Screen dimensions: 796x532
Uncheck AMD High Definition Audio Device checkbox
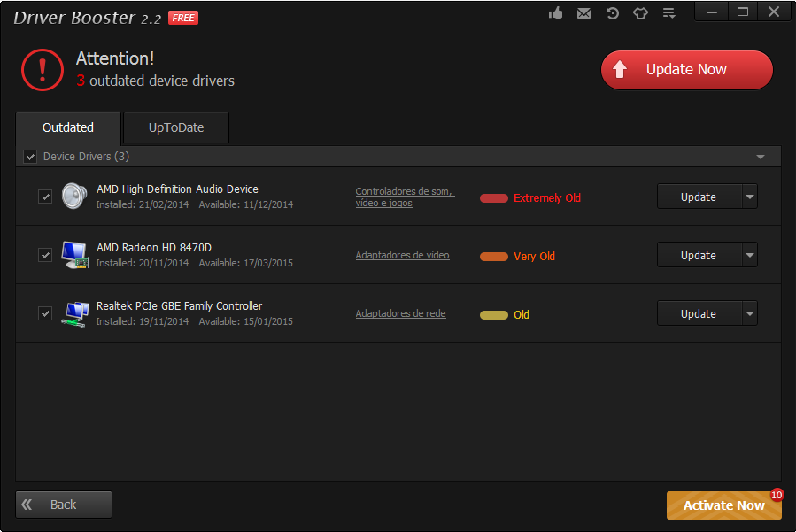click(45, 197)
